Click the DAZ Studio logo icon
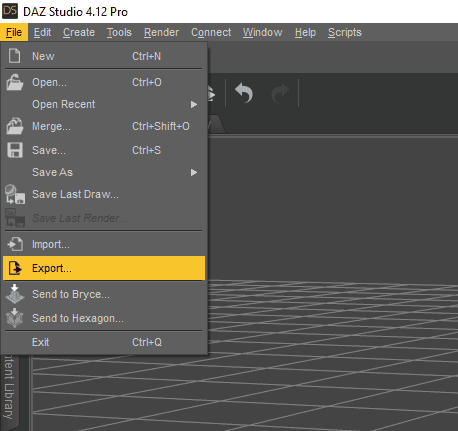Screen dimensions: 458x431 click(10, 11)
